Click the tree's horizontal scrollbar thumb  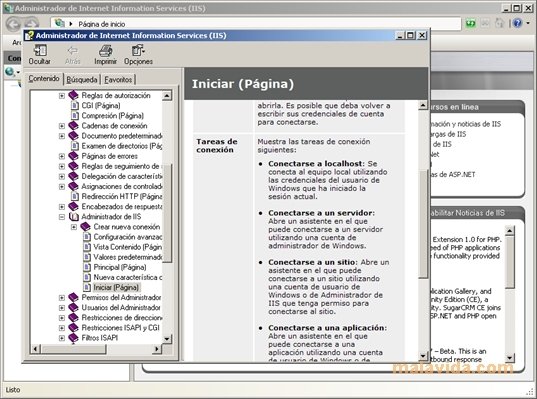(73, 349)
